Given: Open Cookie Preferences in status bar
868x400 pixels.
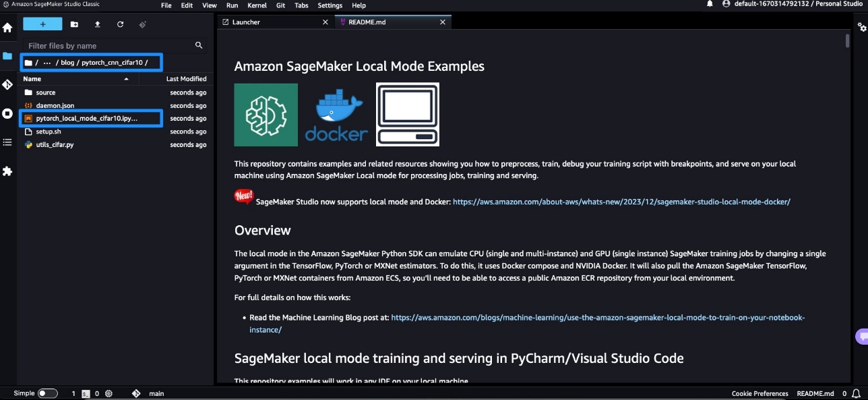Looking at the screenshot, I should coord(759,393).
